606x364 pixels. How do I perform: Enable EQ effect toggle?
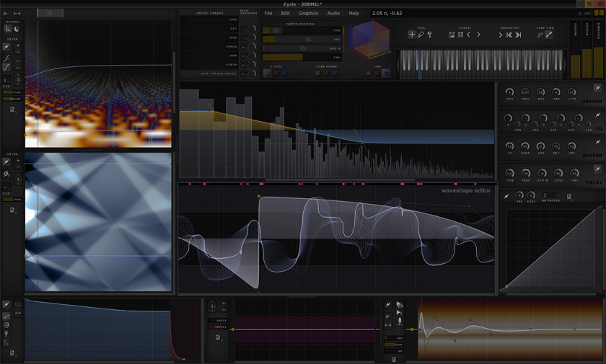click(597, 115)
